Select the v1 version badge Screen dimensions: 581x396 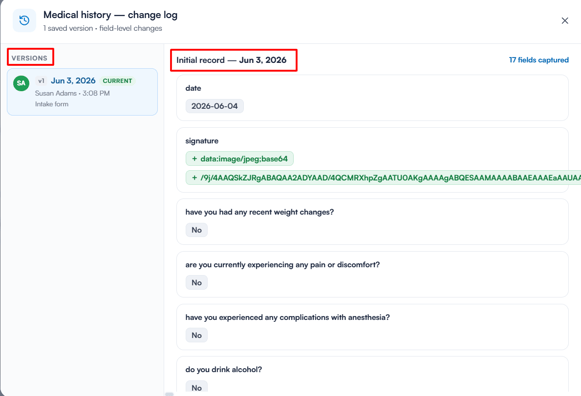click(41, 80)
